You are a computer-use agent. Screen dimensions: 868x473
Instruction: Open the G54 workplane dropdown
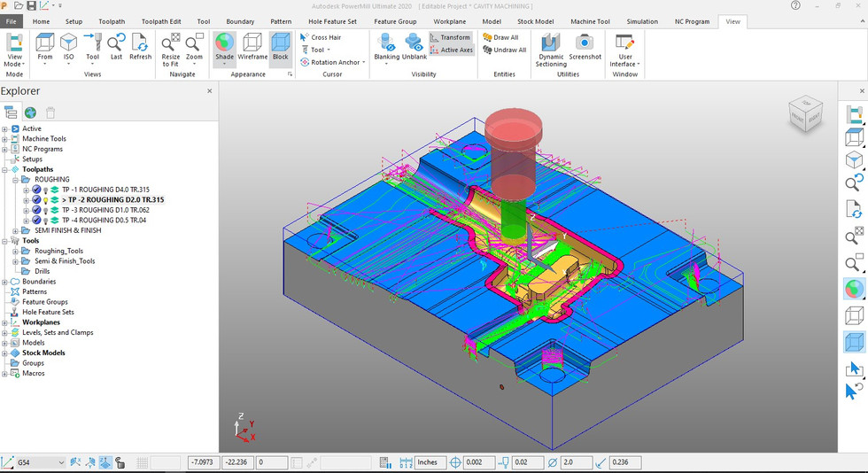pos(41,461)
